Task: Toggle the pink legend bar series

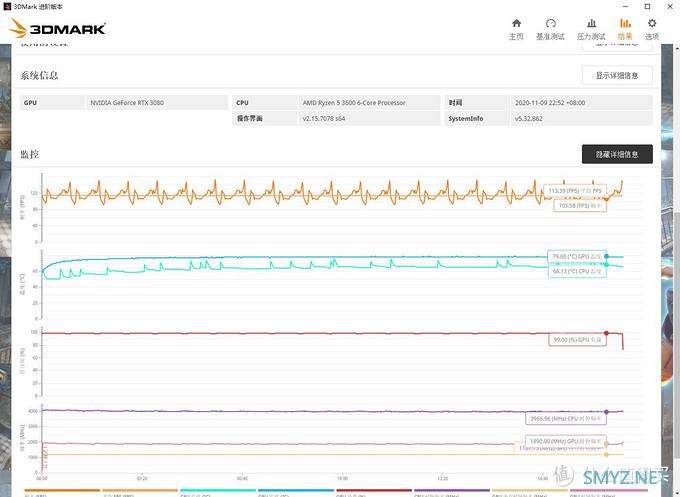Action: coord(608,490)
